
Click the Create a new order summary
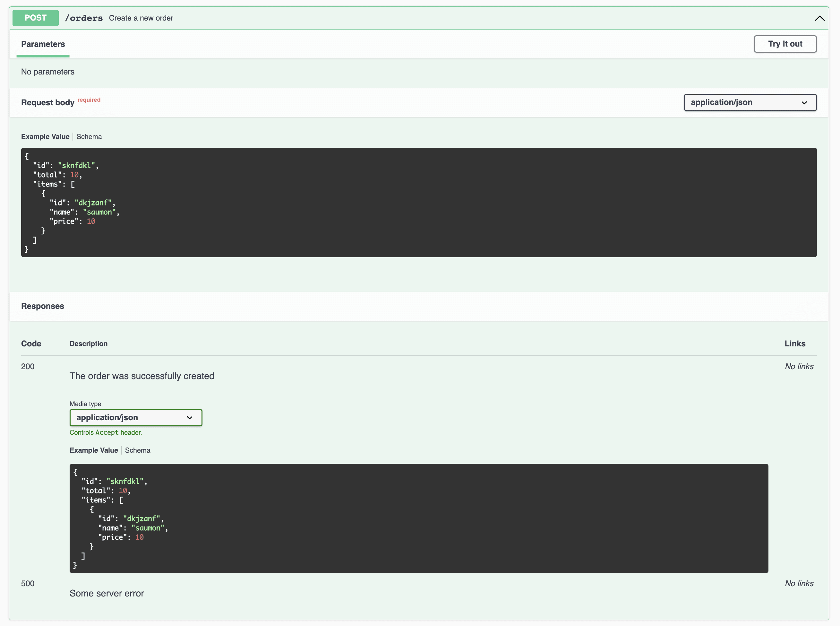[141, 18]
